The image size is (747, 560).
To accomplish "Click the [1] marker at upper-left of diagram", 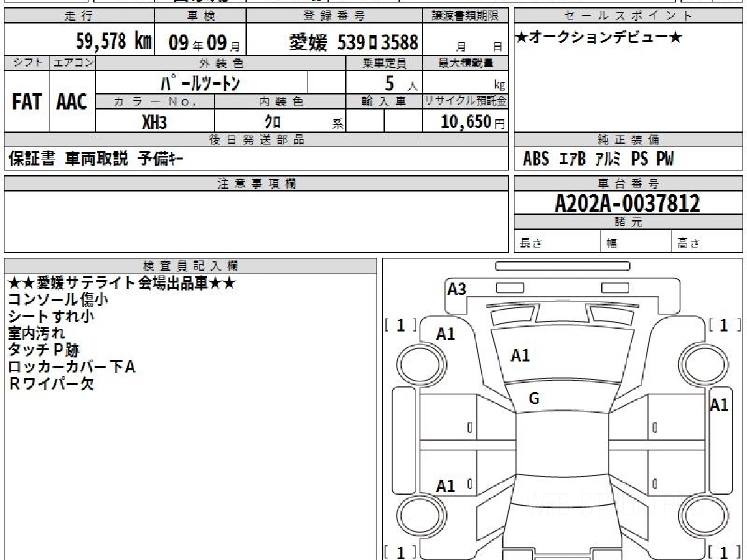I will coord(400,325).
